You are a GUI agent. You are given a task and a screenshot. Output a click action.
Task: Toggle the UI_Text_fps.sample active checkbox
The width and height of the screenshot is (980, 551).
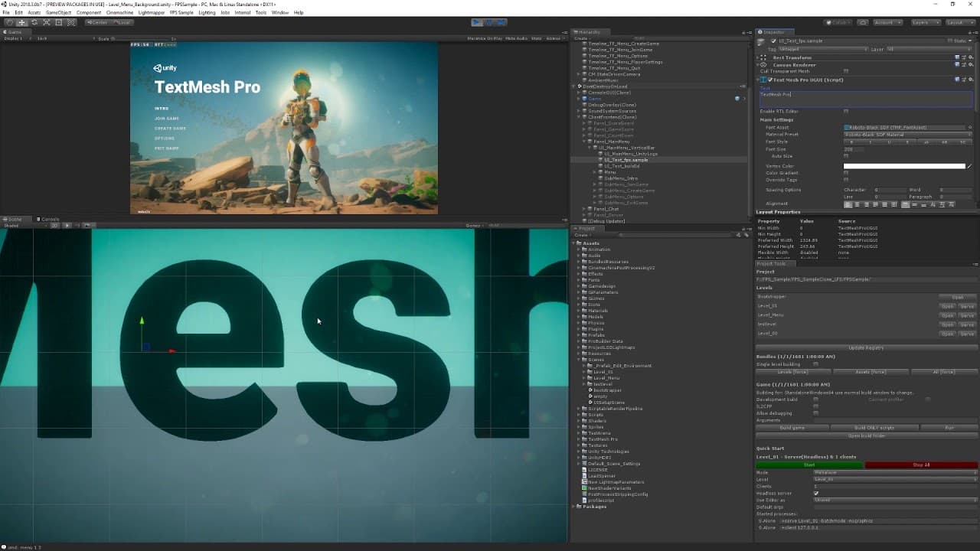pyautogui.click(x=774, y=41)
